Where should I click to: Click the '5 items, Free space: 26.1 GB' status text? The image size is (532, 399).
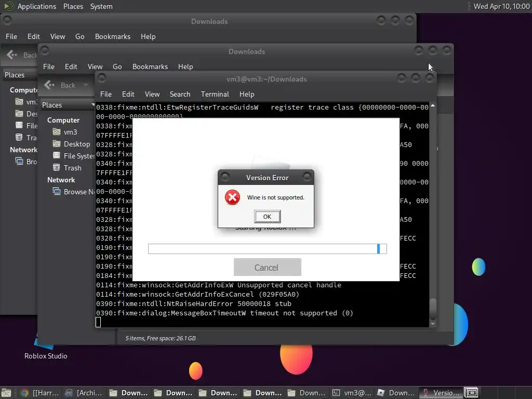coord(161,338)
